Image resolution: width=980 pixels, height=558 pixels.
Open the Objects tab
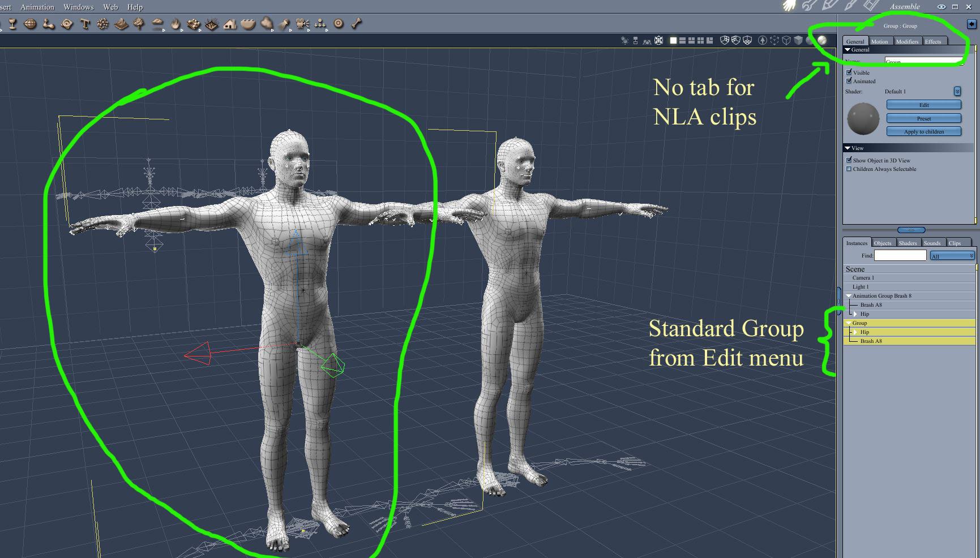click(x=883, y=243)
